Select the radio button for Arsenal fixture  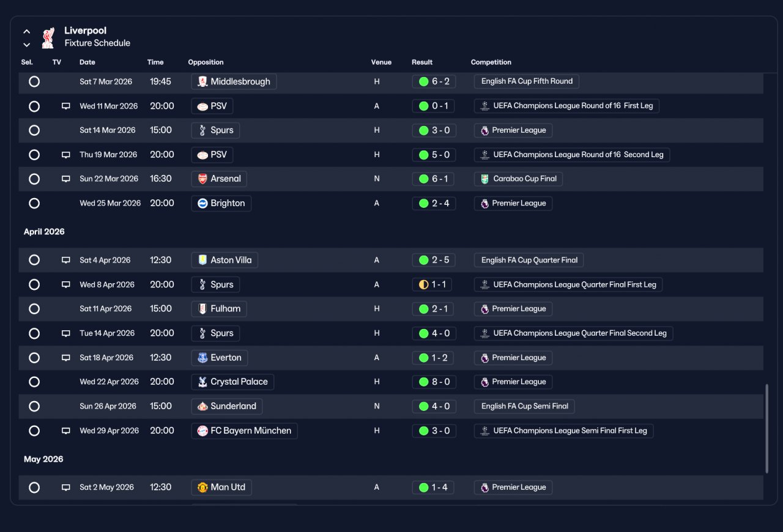tap(34, 179)
